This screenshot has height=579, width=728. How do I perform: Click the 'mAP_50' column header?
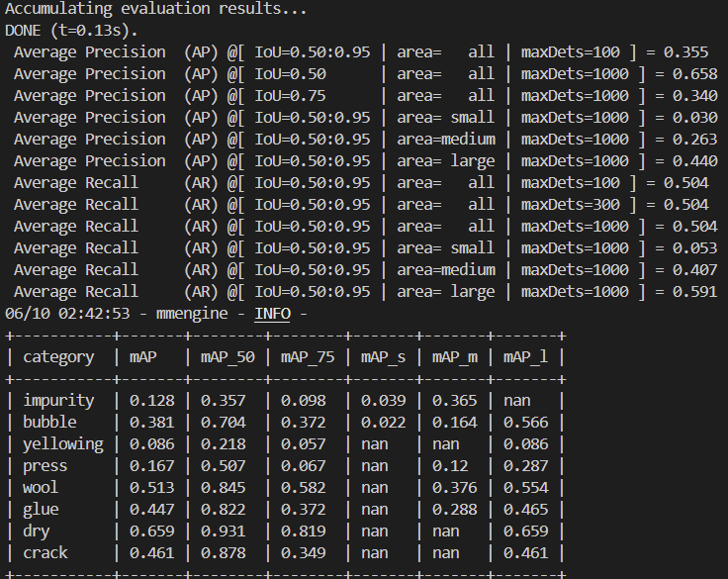click(227, 357)
